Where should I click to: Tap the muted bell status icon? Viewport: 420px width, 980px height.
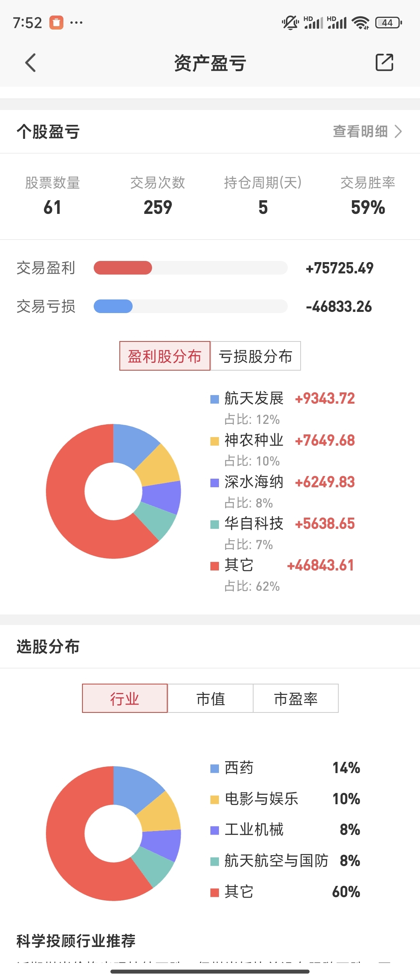pyautogui.click(x=290, y=23)
